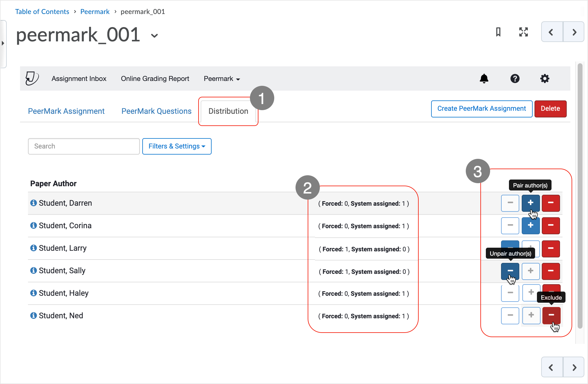
Task: Pair authors for Student, Ned
Action: 531,316
